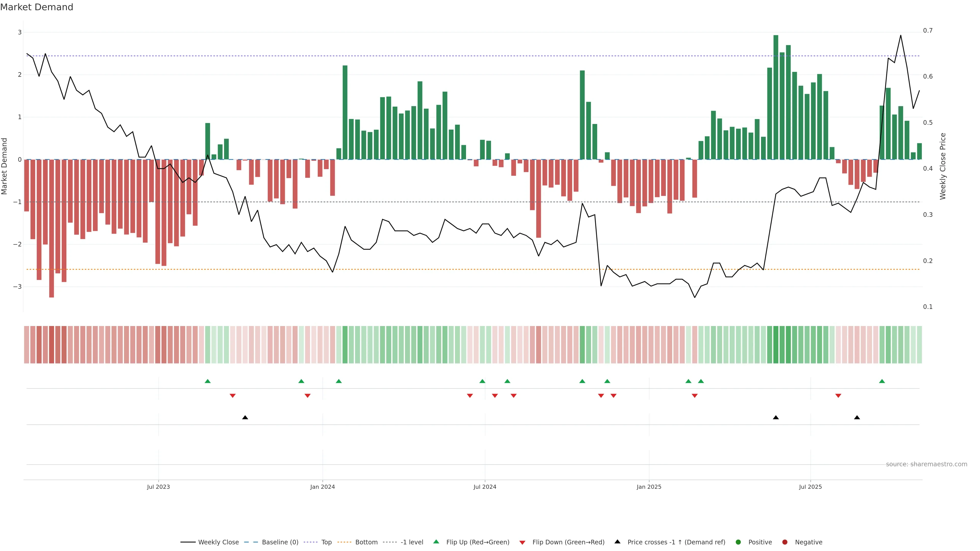Image resolution: width=980 pixels, height=551 pixels.
Task: Click the red Flip Down legend triangle
Action: pos(522,542)
